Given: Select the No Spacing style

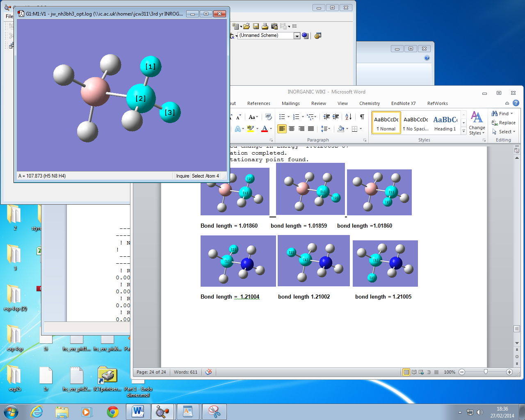Looking at the screenshot, I should (416, 123).
